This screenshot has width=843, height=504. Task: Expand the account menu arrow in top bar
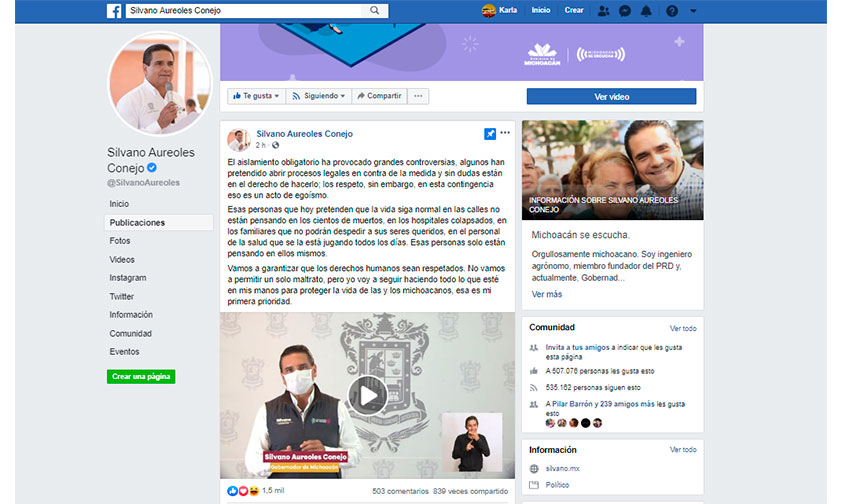pos(694,10)
